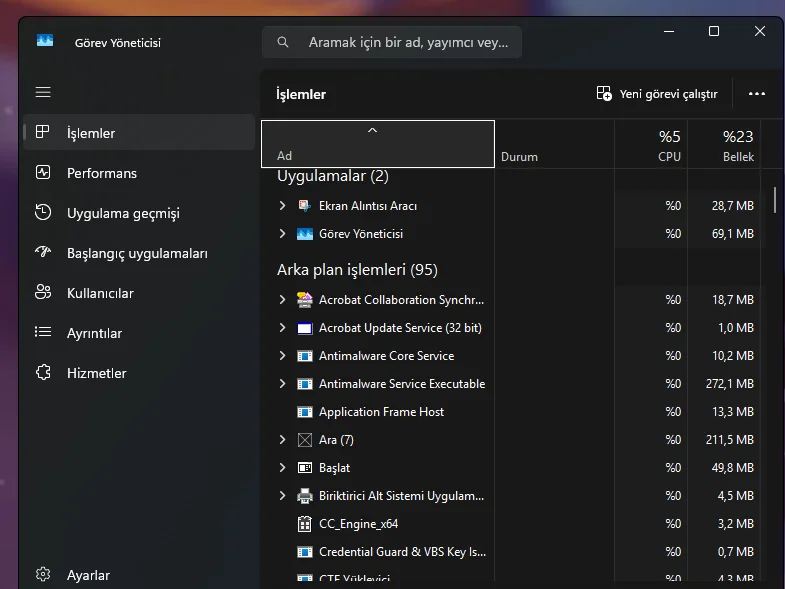785x589 pixels.
Task: Click the Ayarlar gear icon
Action: pyautogui.click(x=43, y=574)
